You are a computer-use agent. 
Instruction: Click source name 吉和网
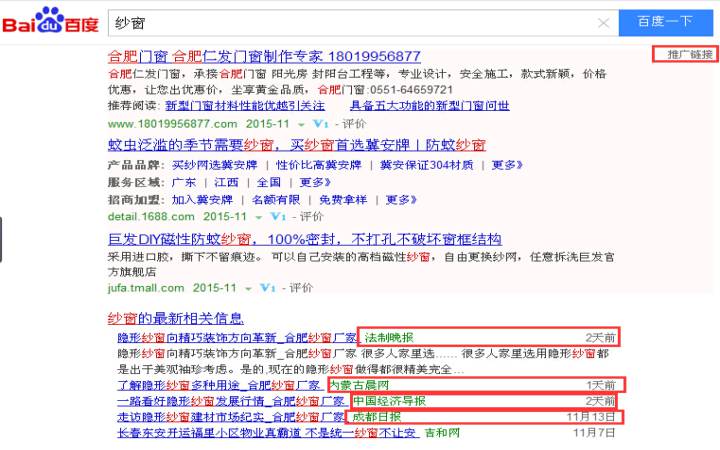coord(442,433)
